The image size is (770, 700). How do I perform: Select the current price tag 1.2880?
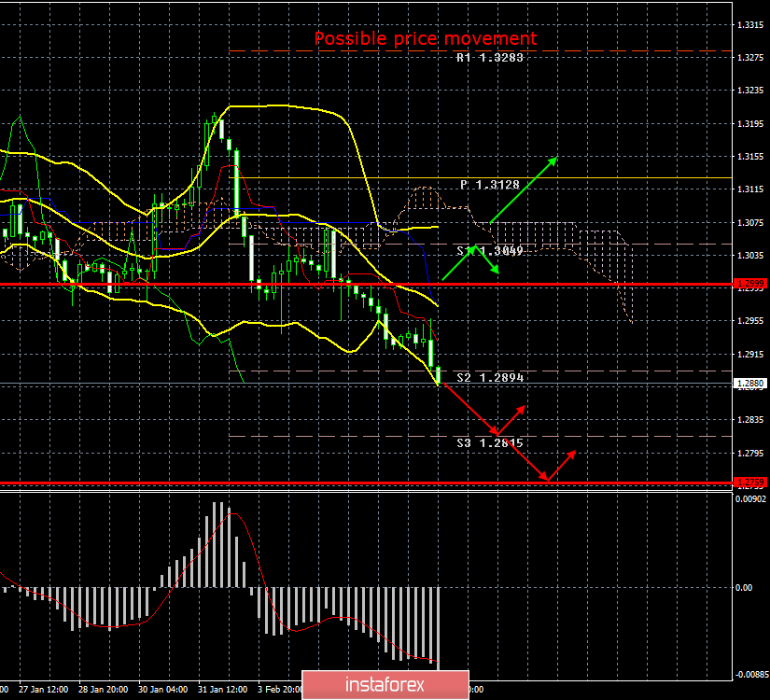point(750,384)
